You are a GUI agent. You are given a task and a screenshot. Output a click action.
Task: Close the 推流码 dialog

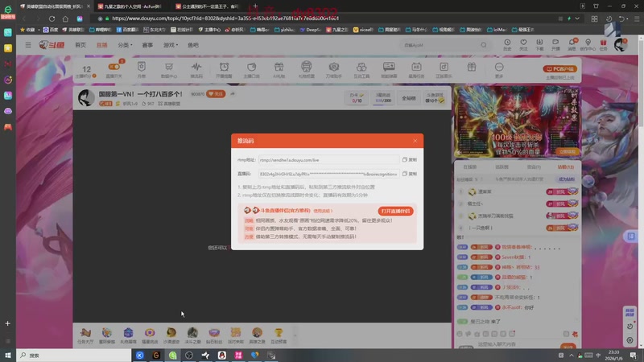[x=415, y=141]
